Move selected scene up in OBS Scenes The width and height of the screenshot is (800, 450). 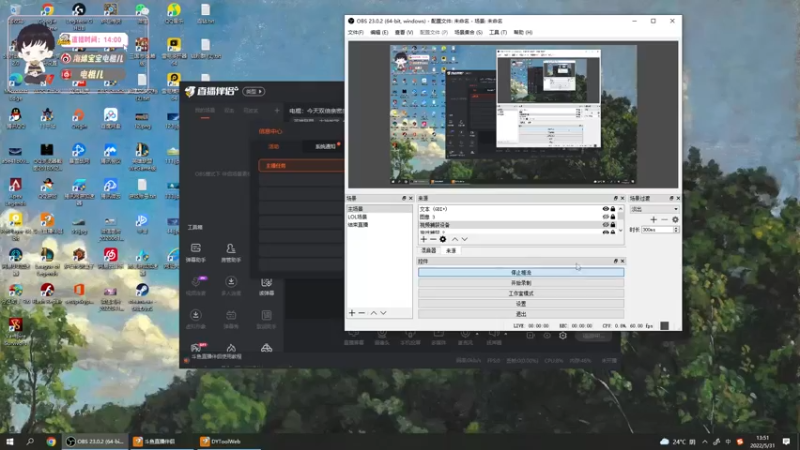(373, 313)
